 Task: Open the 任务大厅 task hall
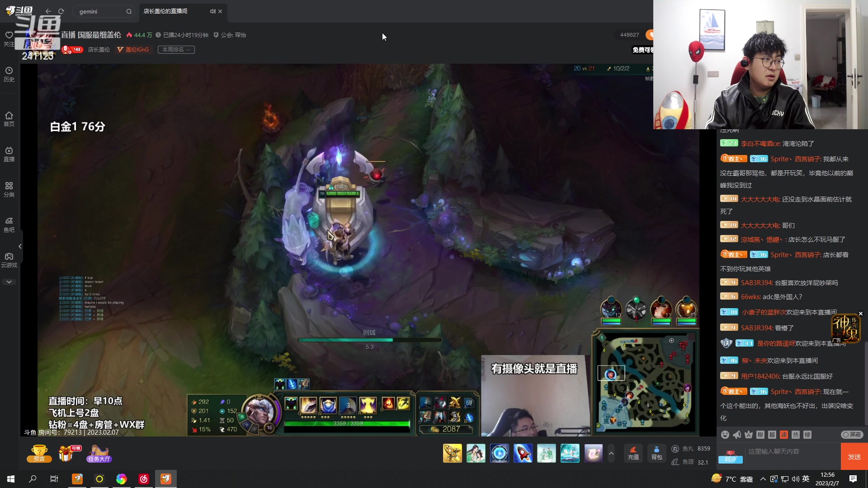[x=99, y=454]
